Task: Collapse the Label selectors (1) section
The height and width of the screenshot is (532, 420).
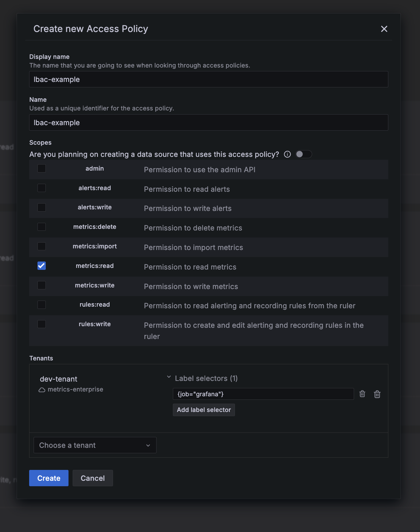Action: tap(169, 377)
